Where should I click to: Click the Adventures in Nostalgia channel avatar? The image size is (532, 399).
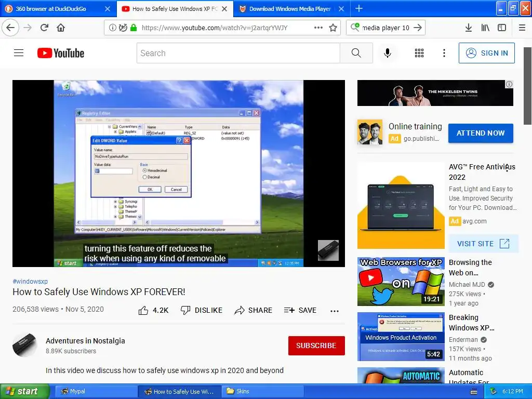coord(24,345)
